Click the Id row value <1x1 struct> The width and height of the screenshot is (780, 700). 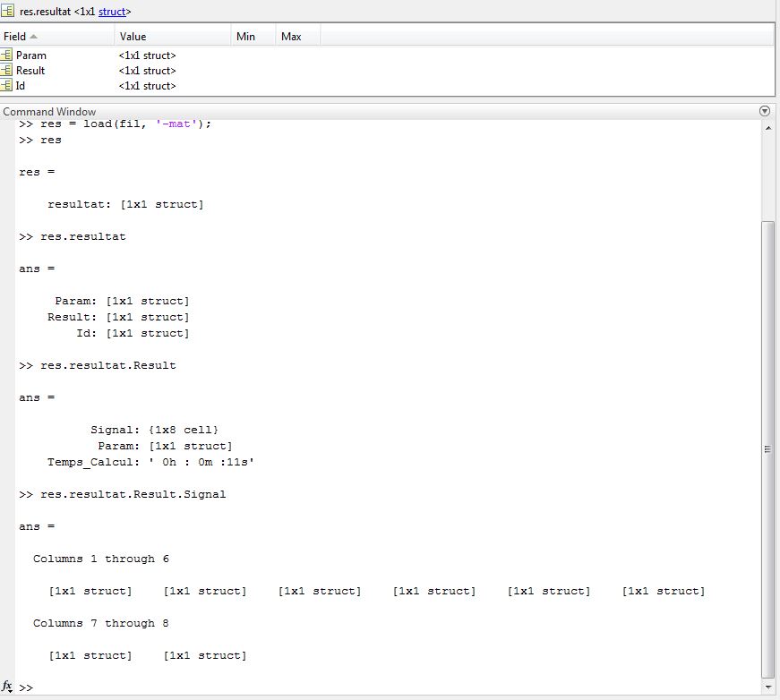(x=147, y=86)
